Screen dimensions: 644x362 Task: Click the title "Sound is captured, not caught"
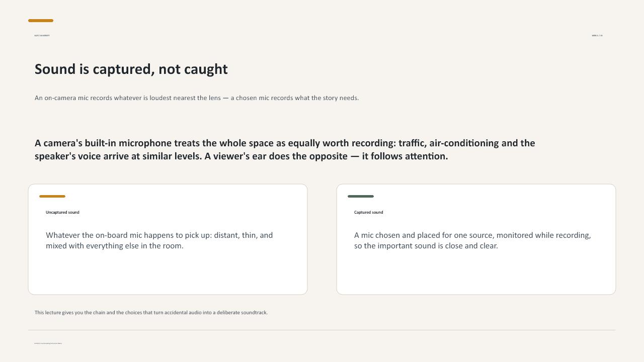[131, 69]
